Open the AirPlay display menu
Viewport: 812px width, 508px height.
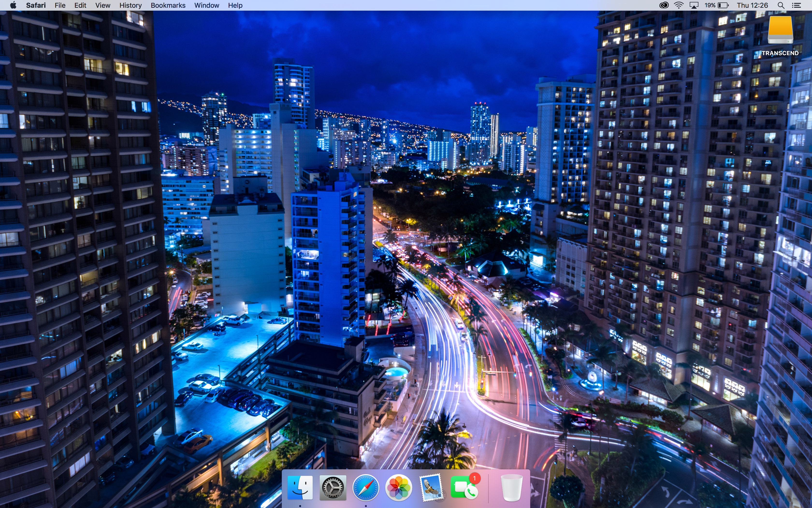click(694, 5)
